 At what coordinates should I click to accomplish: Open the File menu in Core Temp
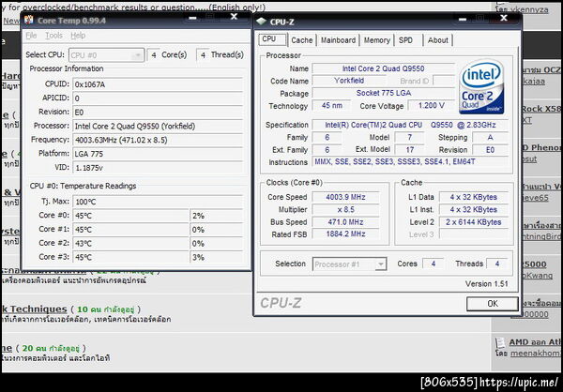[x=31, y=36]
